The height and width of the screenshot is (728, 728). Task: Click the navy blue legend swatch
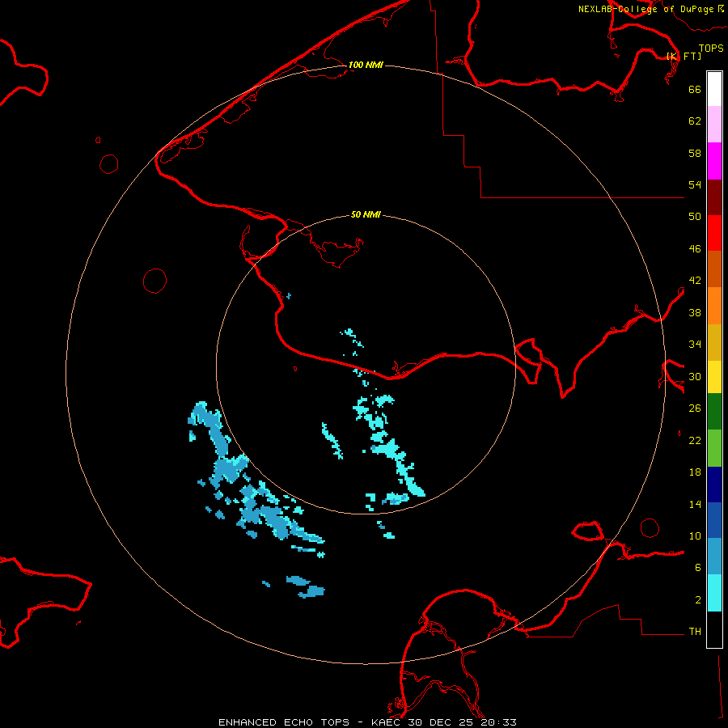pyautogui.click(x=714, y=485)
